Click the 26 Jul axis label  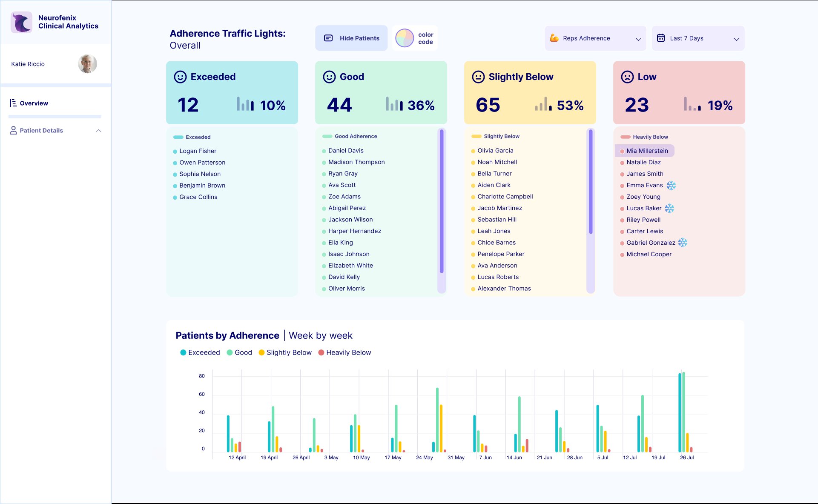[x=687, y=458]
